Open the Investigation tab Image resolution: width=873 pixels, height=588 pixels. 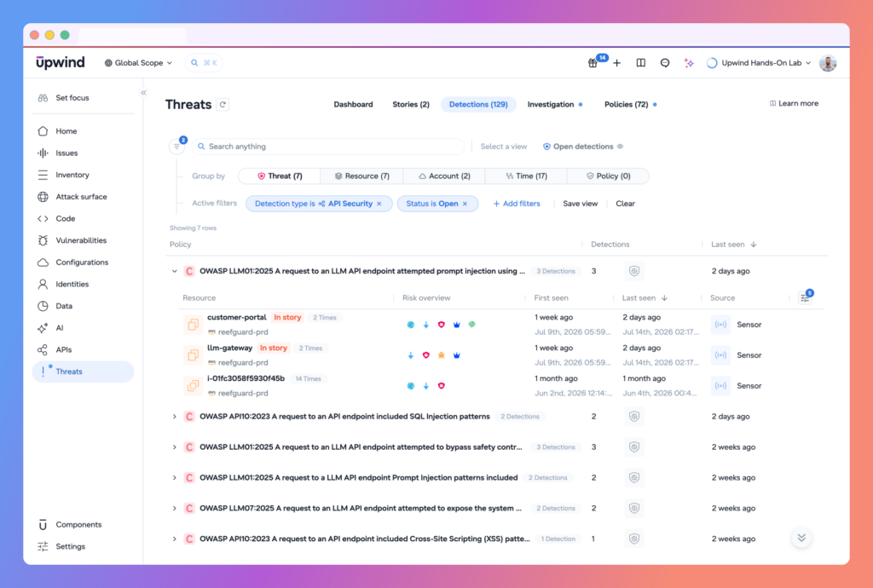(x=551, y=104)
